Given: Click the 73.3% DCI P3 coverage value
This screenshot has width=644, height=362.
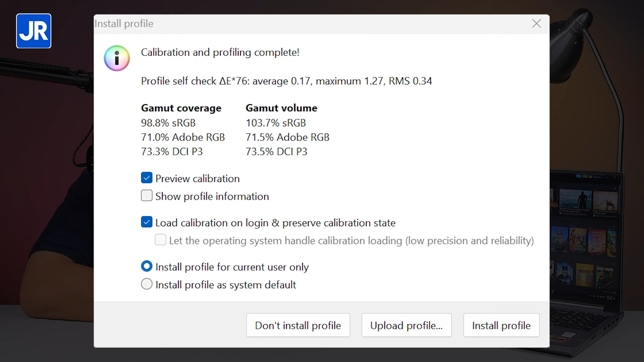Looking at the screenshot, I should point(172,151).
